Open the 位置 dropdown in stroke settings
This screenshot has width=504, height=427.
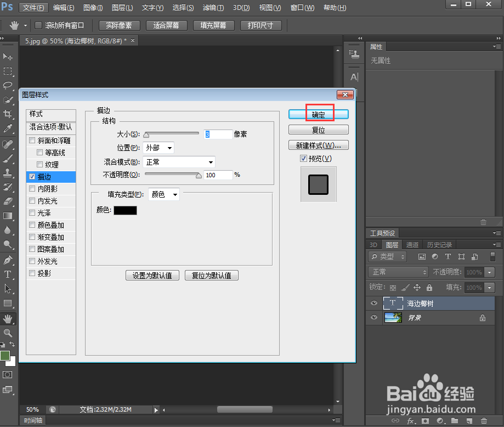point(157,148)
